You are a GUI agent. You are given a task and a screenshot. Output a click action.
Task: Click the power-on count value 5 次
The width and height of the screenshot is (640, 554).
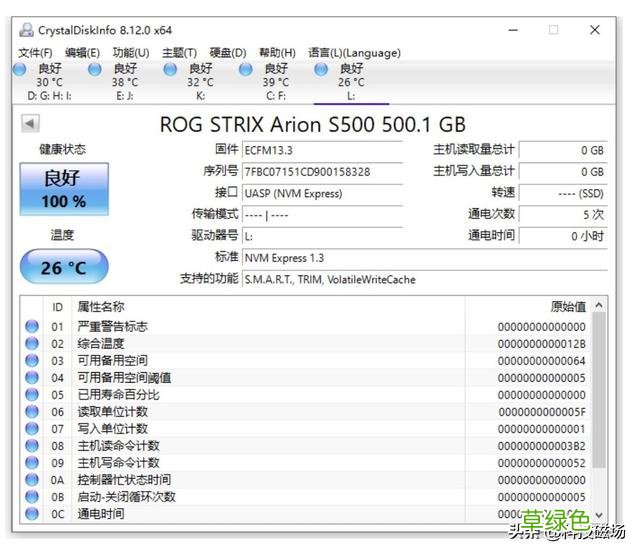(563, 215)
